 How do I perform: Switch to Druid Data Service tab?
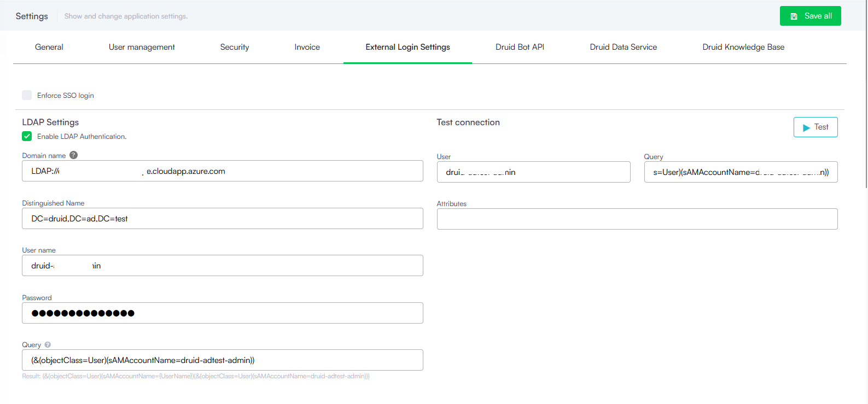click(623, 47)
